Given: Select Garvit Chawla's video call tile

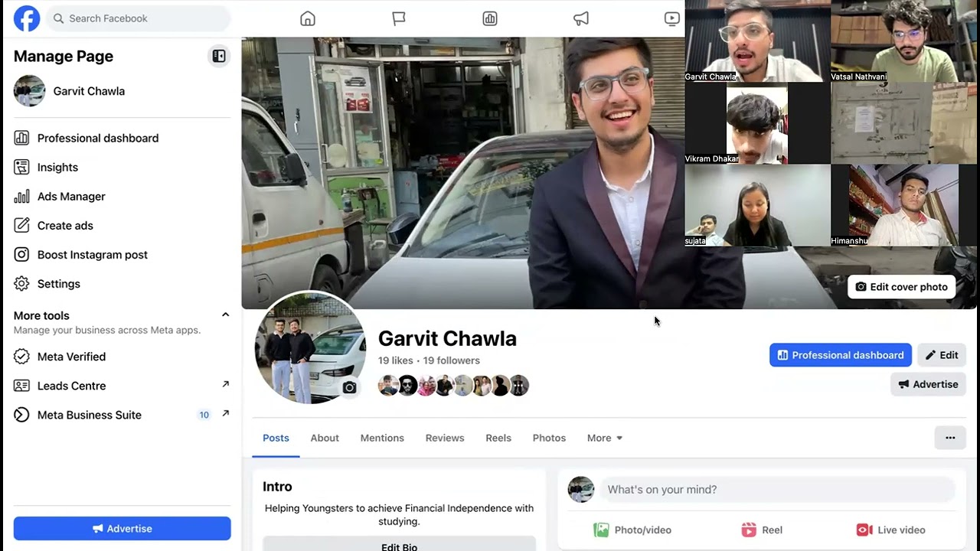Looking at the screenshot, I should point(757,41).
